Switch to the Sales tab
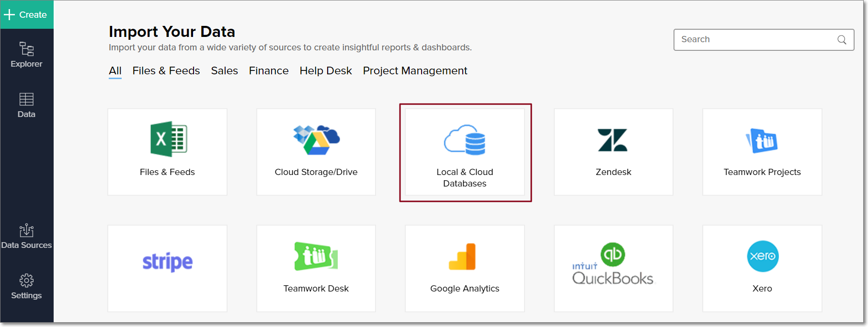868x327 pixels. pos(224,71)
